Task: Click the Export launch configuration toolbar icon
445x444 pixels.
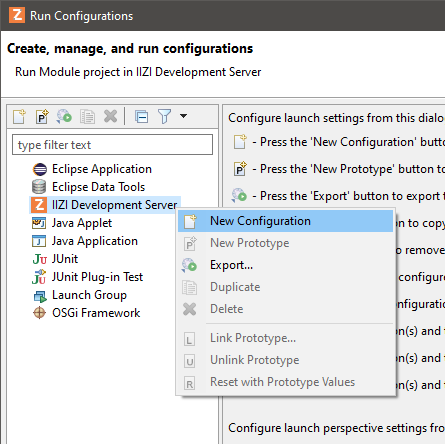Action: (64, 117)
